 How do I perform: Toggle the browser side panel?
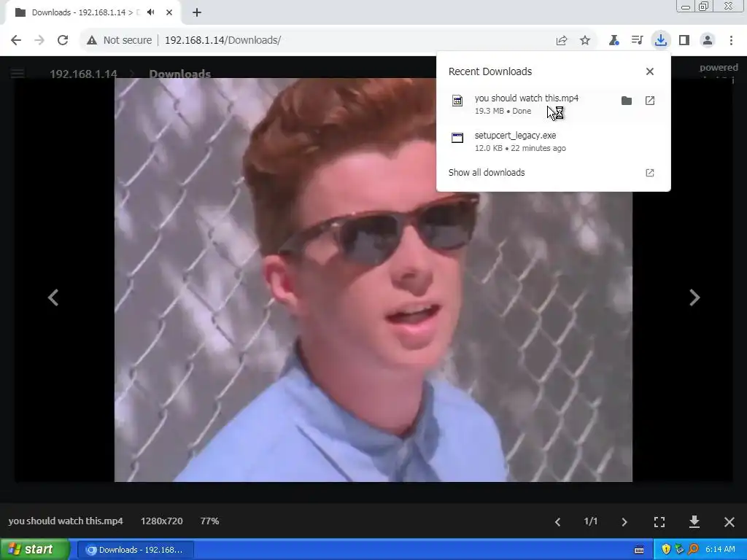[x=684, y=40]
